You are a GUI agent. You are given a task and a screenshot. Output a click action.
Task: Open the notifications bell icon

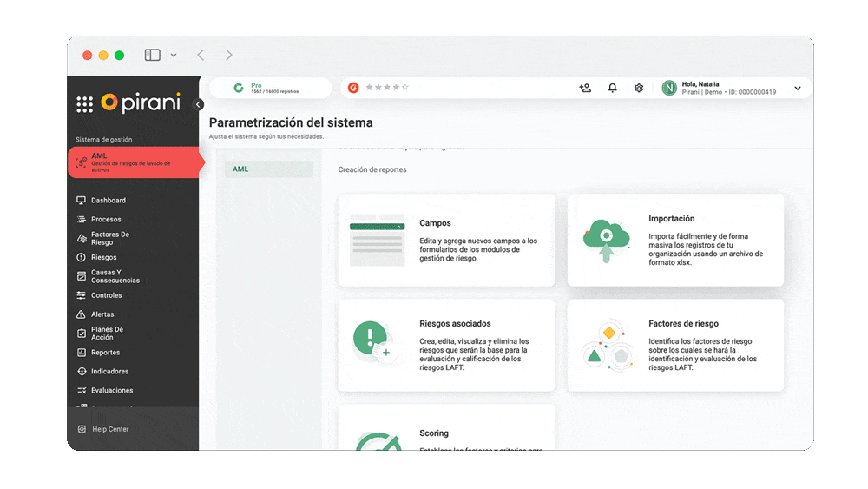coord(612,88)
